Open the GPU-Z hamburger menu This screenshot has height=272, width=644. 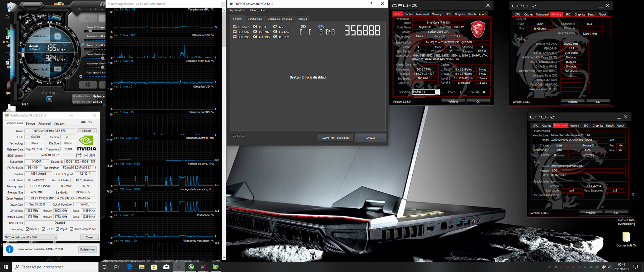(96, 122)
